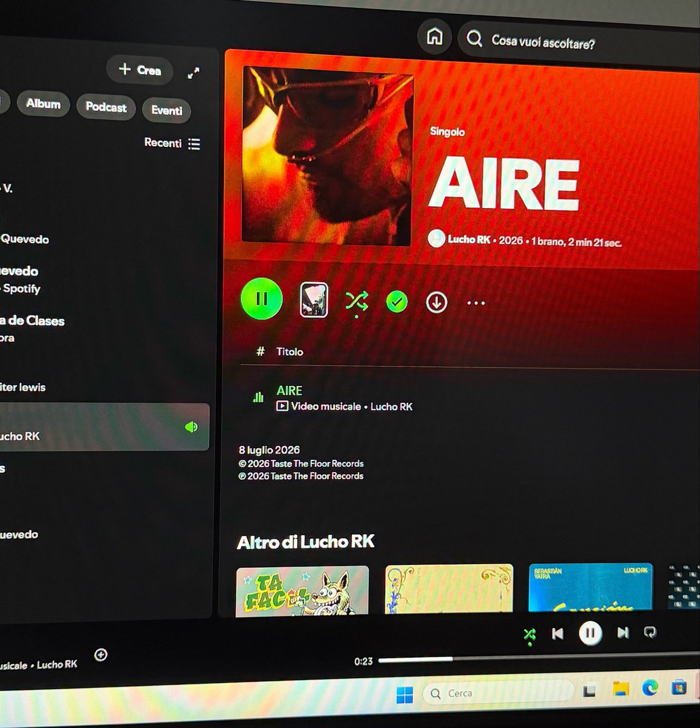Image resolution: width=700 pixels, height=728 pixels.
Task: Select the Lucho RK library item
Action: (104, 427)
